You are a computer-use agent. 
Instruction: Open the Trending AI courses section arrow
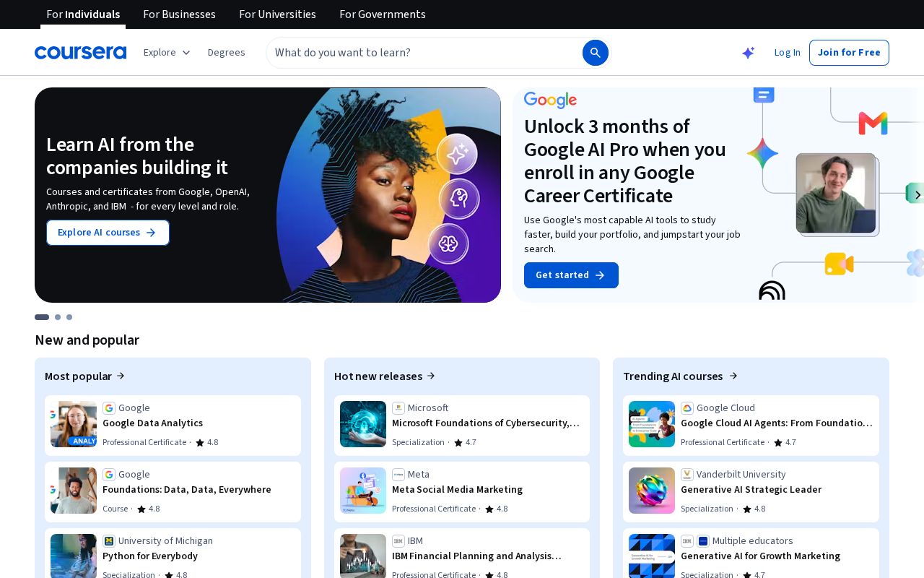pos(680,376)
